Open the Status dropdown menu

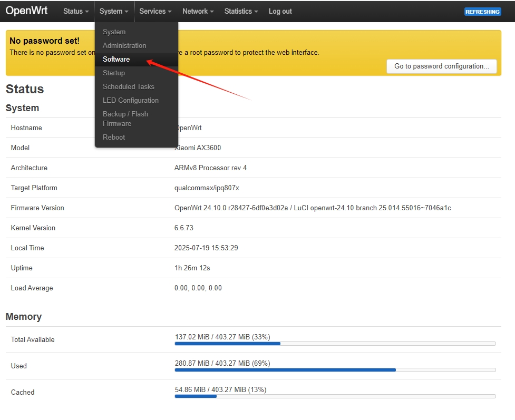pos(76,11)
